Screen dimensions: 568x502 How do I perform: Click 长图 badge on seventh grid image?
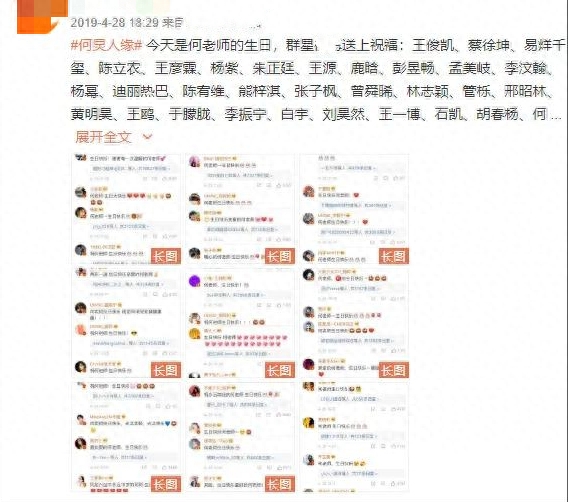(x=166, y=484)
